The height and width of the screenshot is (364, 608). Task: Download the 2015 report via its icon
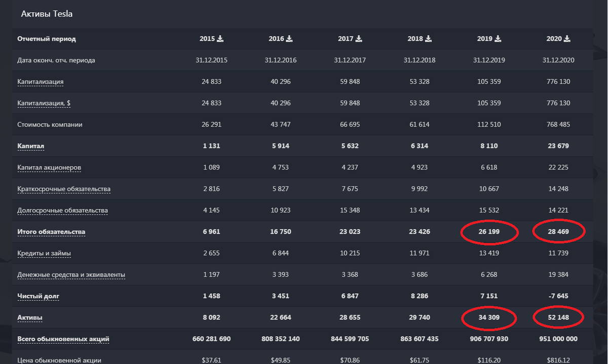tap(220, 38)
